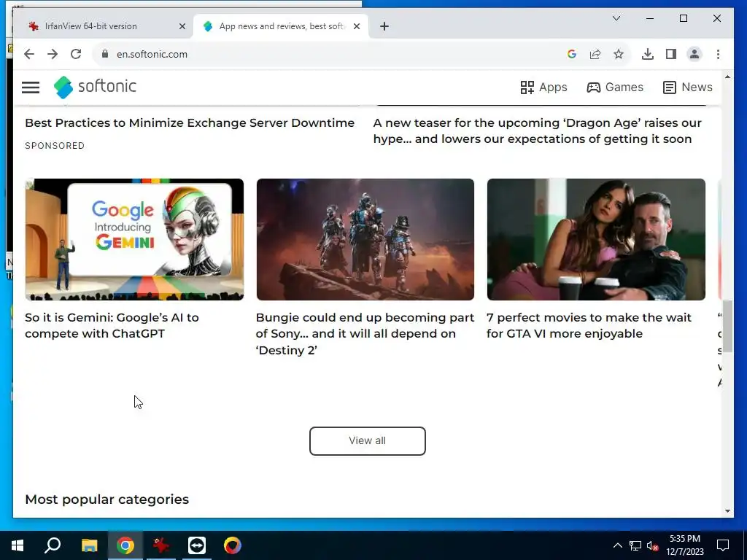Image resolution: width=747 pixels, height=560 pixels.
Task: Click the Softonic logo
Action: 95,87
